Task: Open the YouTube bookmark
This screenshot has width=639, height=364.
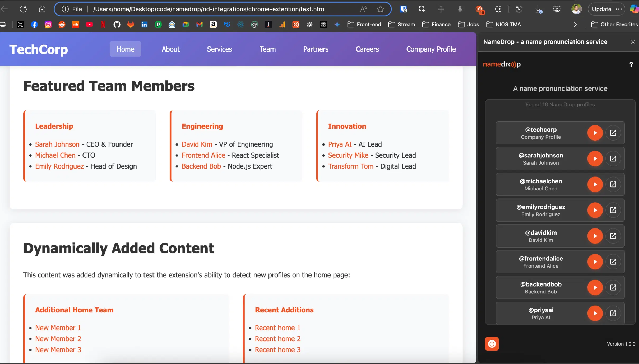Action: pos(89,25)
